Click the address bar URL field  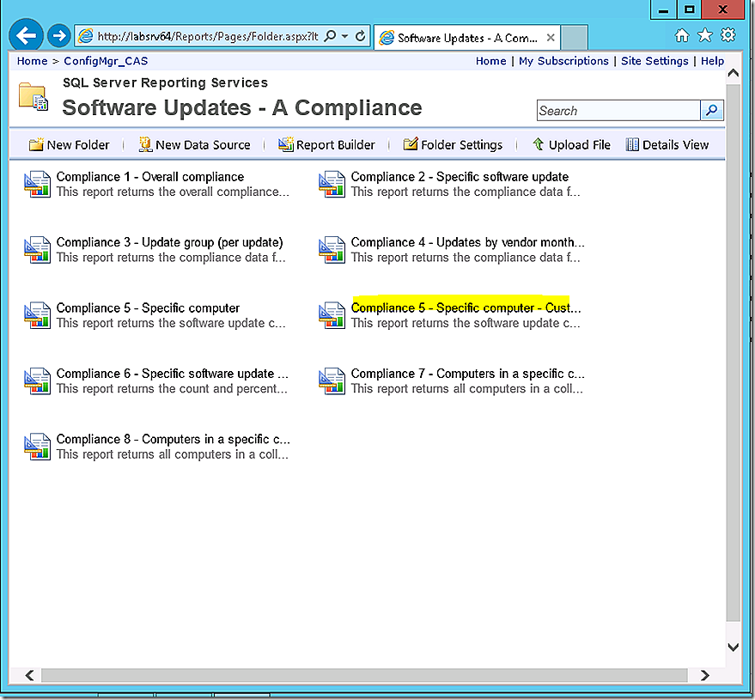coord(208,37)
